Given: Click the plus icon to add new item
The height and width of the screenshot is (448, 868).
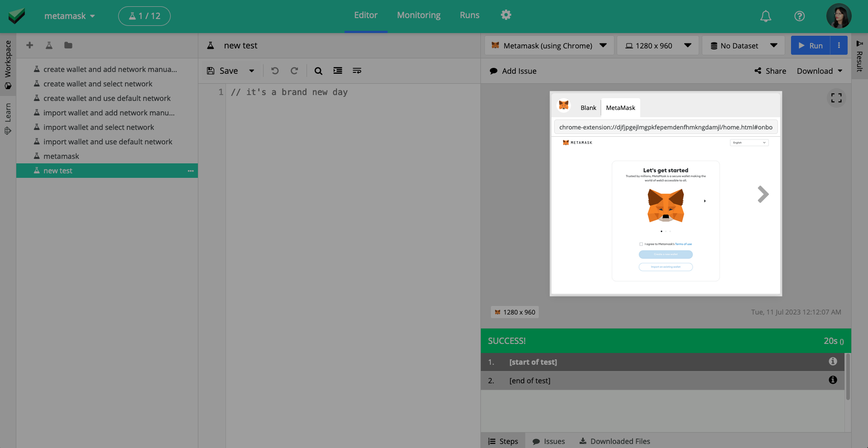Looking at the screenshot, I should (30, 45).
